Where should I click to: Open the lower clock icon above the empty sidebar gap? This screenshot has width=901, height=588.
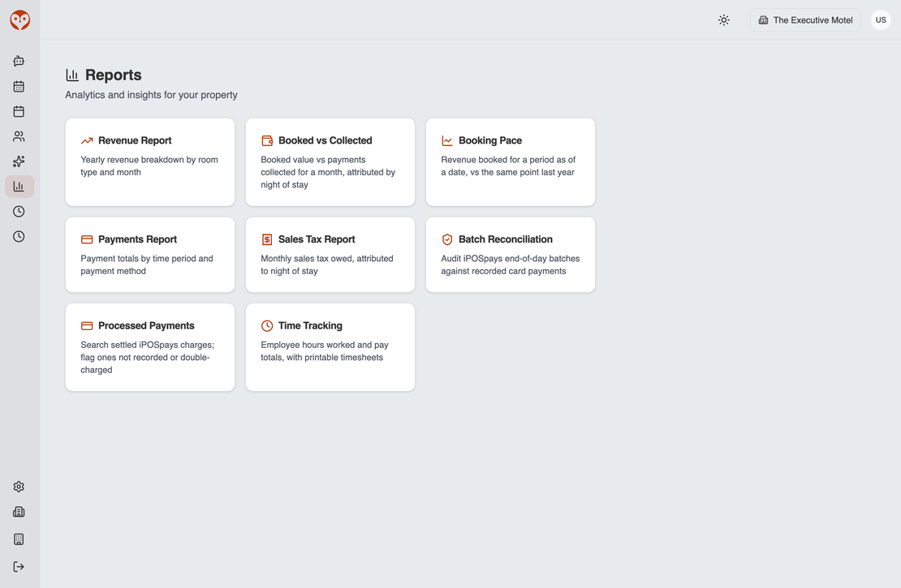tap(19, 237)
